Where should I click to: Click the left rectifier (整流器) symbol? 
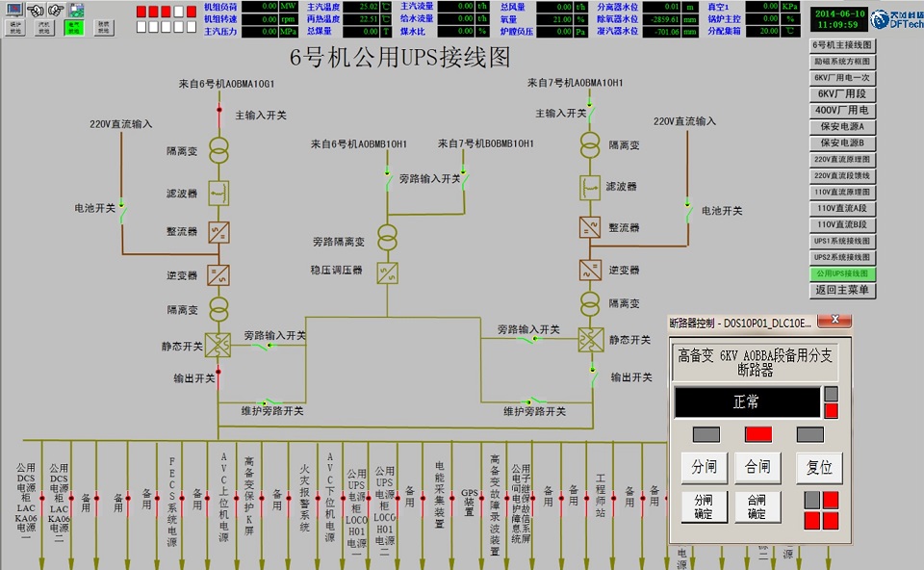218,231
